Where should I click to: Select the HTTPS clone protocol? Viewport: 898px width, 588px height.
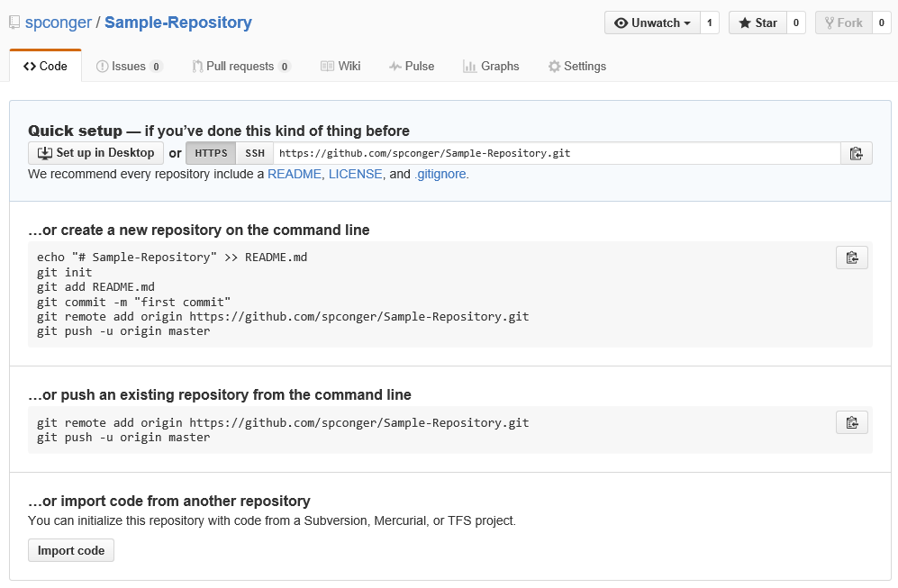pos(210,152)
